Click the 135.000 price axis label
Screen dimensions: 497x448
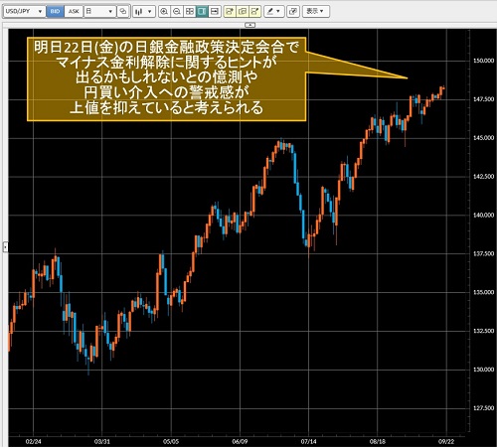(484, 292)
